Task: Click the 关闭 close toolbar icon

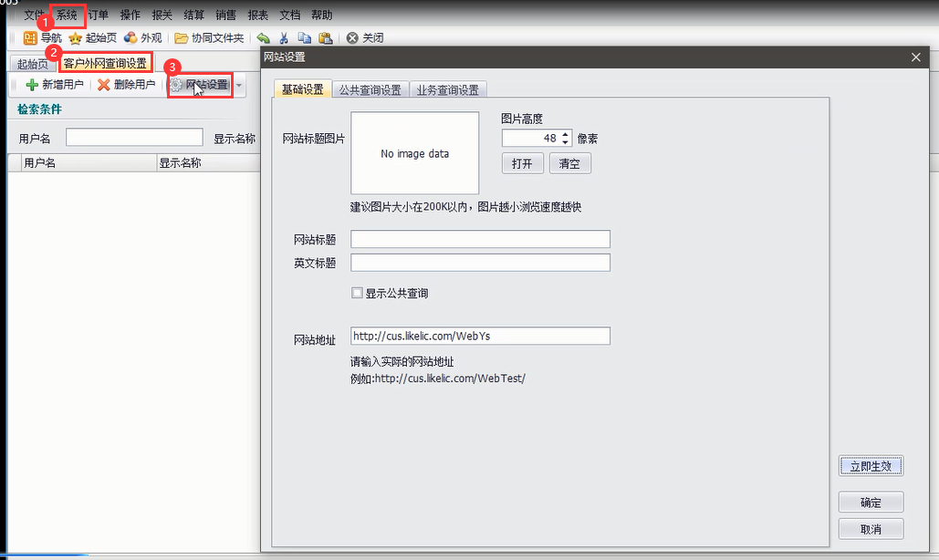Action: [352, 38]
